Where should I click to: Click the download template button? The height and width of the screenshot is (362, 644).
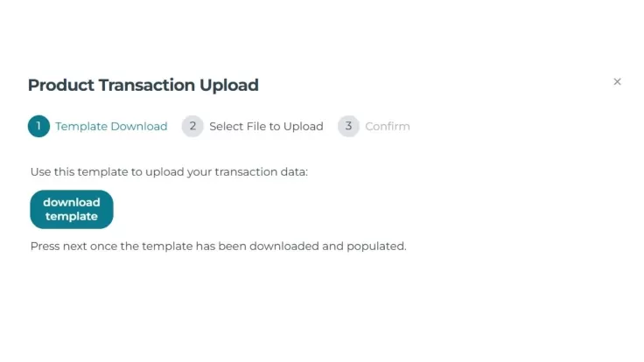(x=72, y=209)
